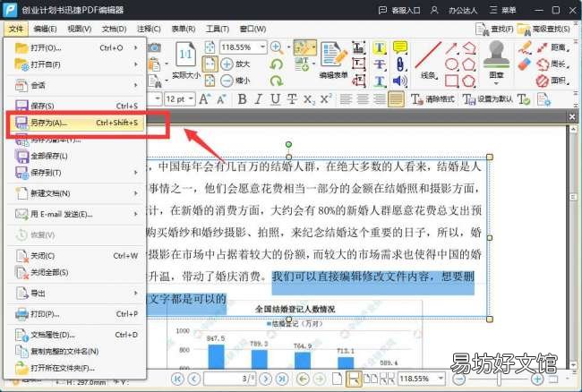Click the camera snapshot tool icon

pyautogui.click(x=154, y=47)
